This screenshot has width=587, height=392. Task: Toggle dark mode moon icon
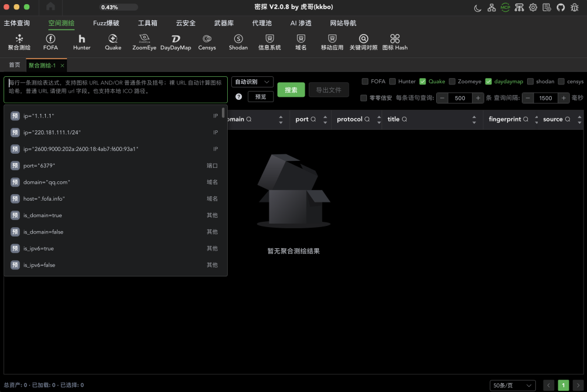click(477, 8)
